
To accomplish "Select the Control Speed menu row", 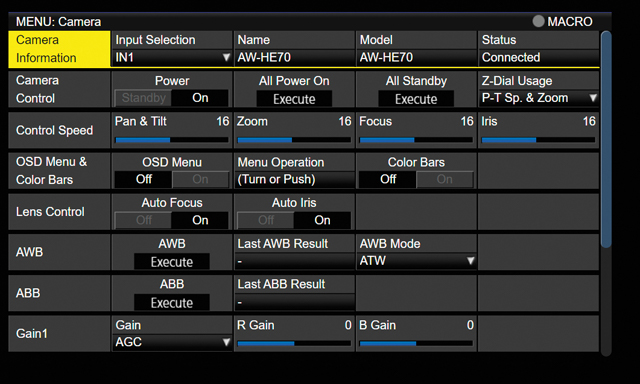I will pyautogui.click(x=59, y=130).
